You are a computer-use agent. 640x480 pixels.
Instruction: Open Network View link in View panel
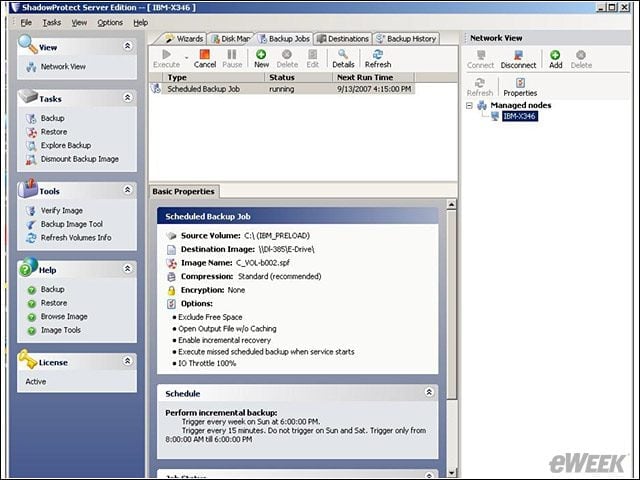pos(63,67)
